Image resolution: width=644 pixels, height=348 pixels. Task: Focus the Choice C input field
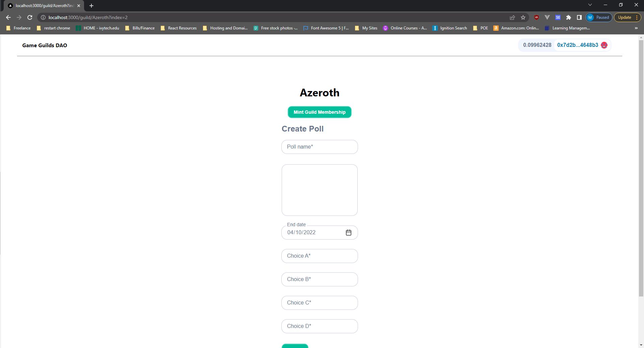(319, 303)
